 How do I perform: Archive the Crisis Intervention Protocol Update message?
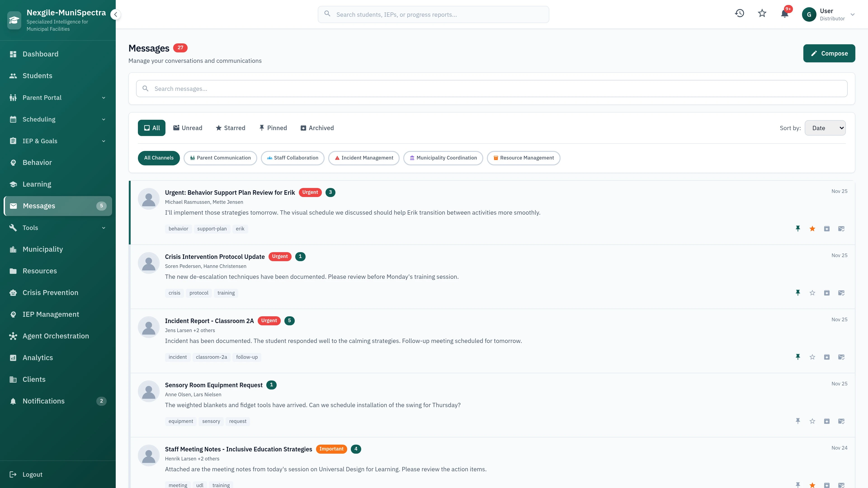(x=827, y=293)
